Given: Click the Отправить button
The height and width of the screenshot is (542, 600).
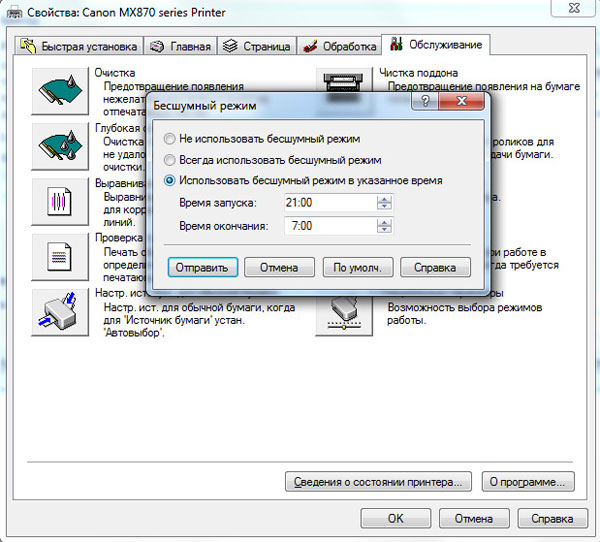Looking at the screenshot, I should pos(202,267).
